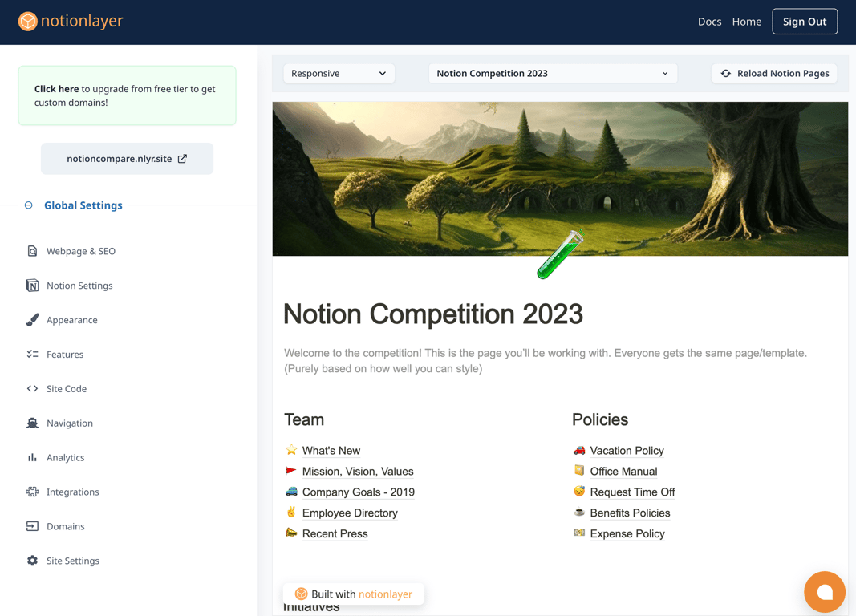
Task: Collapse the Global Settings section
Action: (x=30, y=205)
